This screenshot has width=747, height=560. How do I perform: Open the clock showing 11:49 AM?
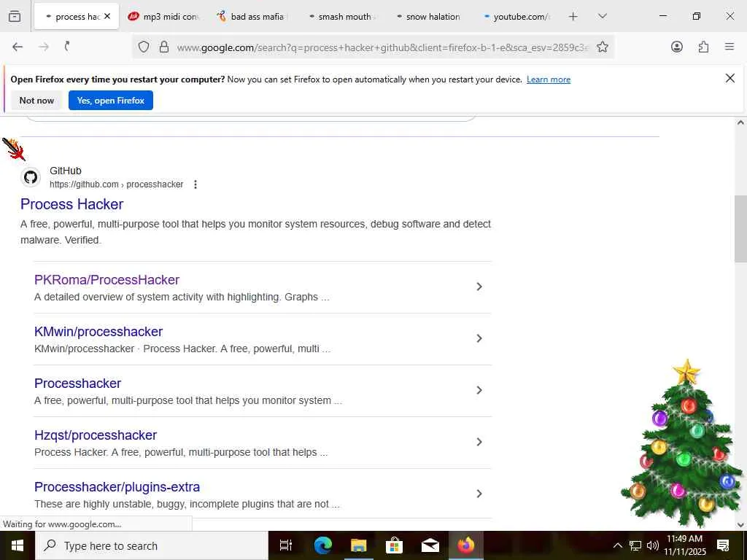(684, 545)
